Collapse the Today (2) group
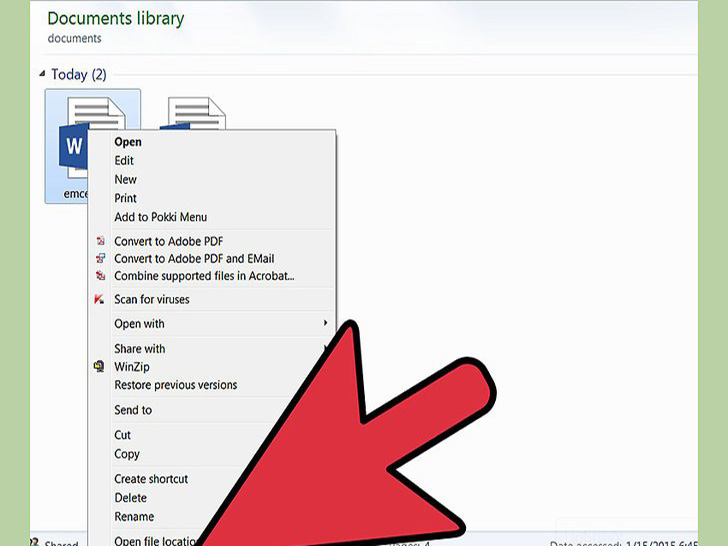The width and height of the screenshot is (728, 546). [42, 73]
